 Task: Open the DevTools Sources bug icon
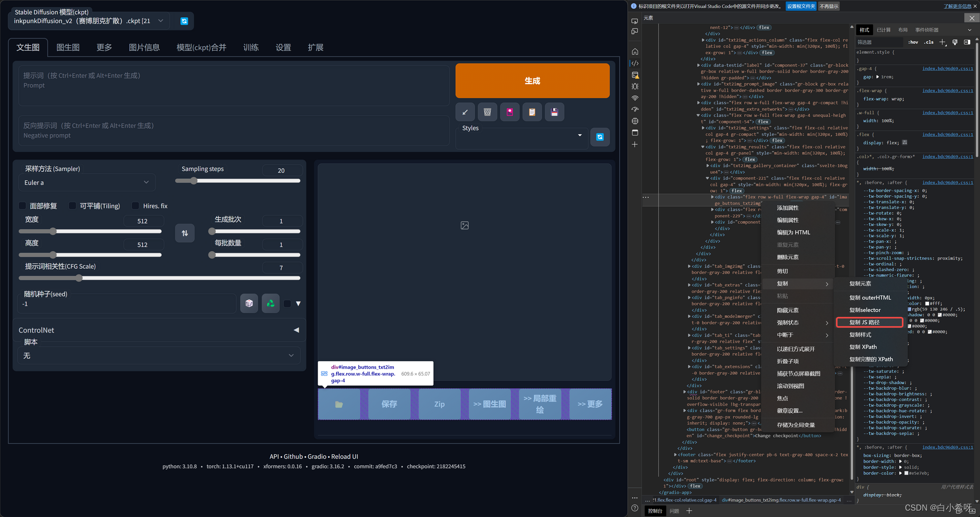[x=635, y=86]
